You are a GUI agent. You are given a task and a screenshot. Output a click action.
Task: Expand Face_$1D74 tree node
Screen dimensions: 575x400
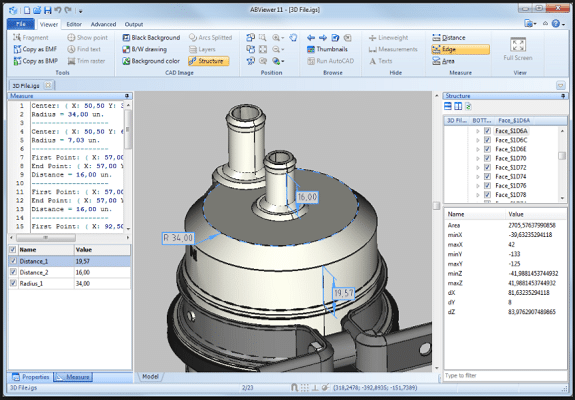pyautogui.click(x=477, y=177)
